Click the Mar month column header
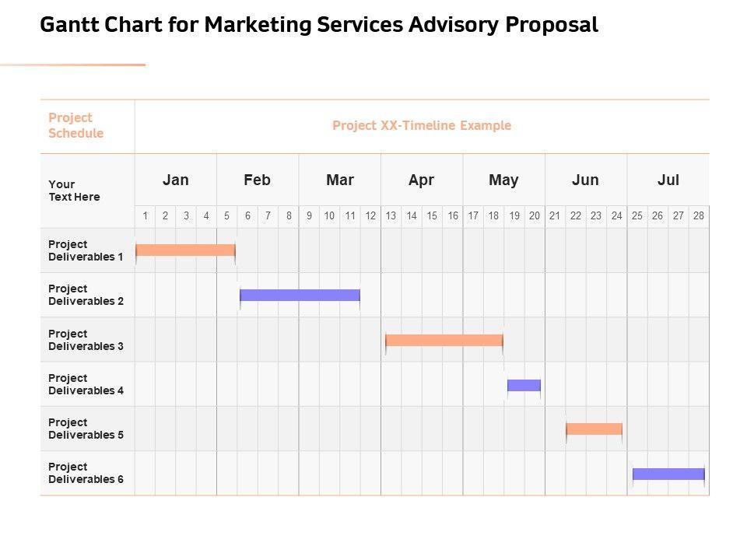This screenshot has width=747, height=560. 340,180
